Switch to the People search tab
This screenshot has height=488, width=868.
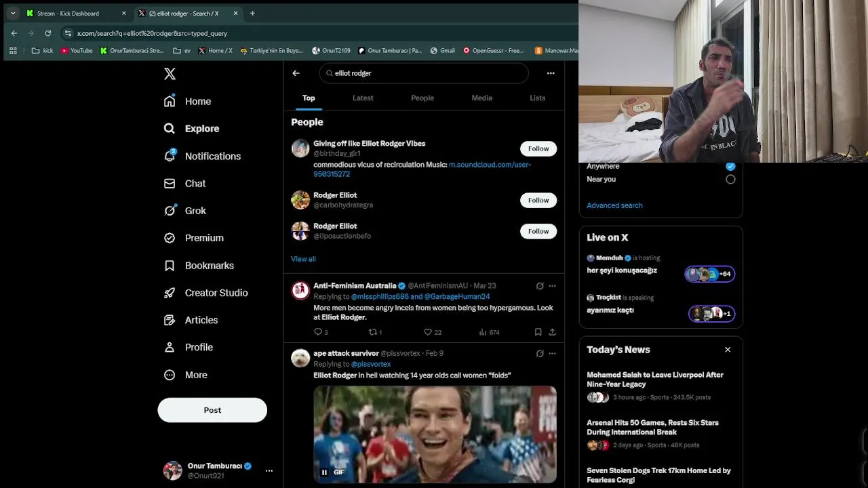422,98
